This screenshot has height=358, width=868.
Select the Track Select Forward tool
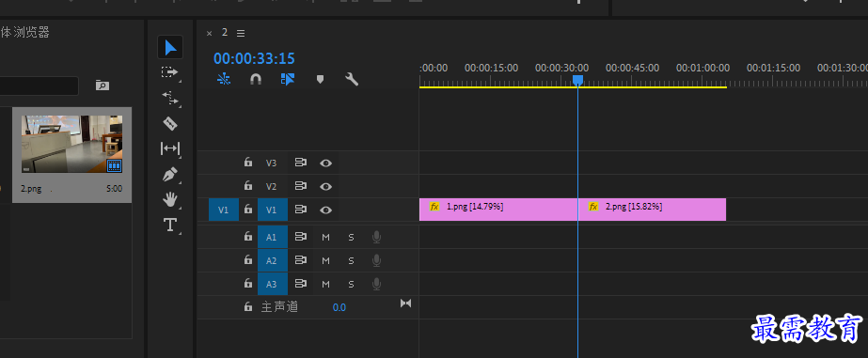coord(169,72)
